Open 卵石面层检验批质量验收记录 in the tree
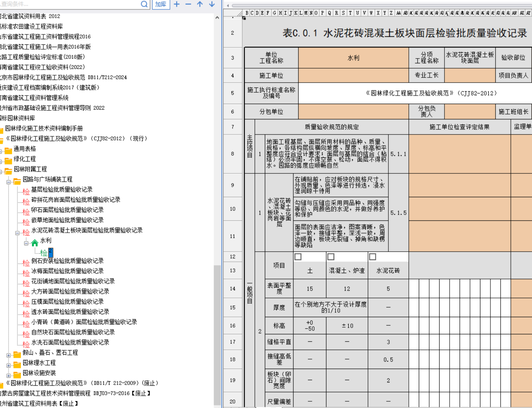 click(x=67, y=210)
